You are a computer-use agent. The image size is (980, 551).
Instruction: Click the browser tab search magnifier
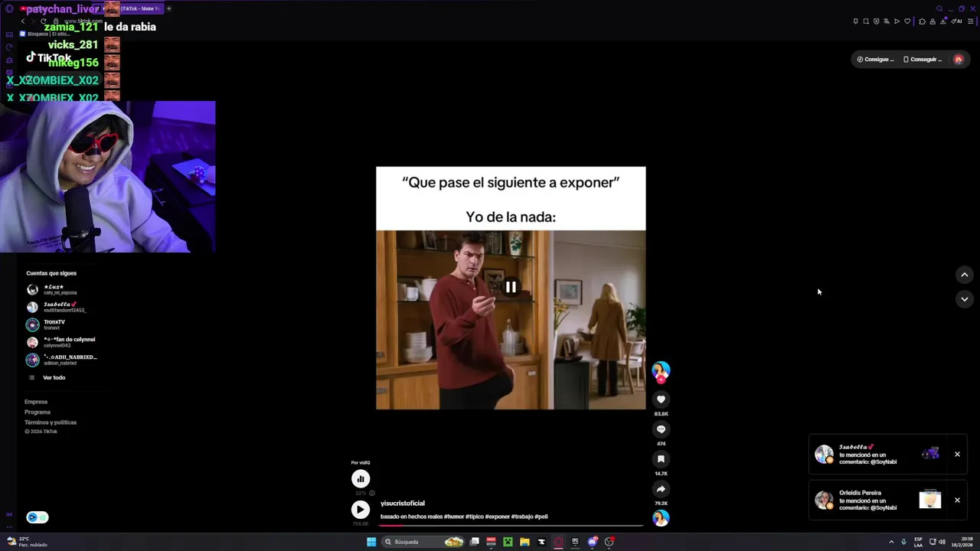click(939, 8)
